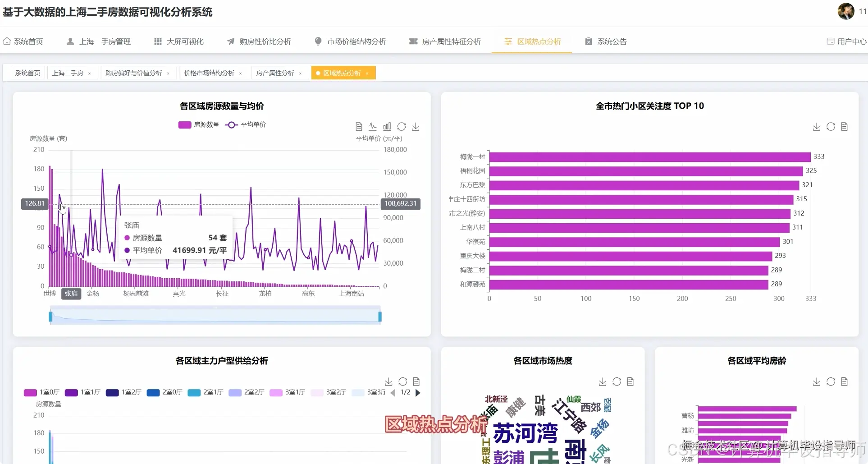Screen dimensions: 868x464
Task: Open the 系统公告 navigation menu item
Action: click(x=612, y=41)
